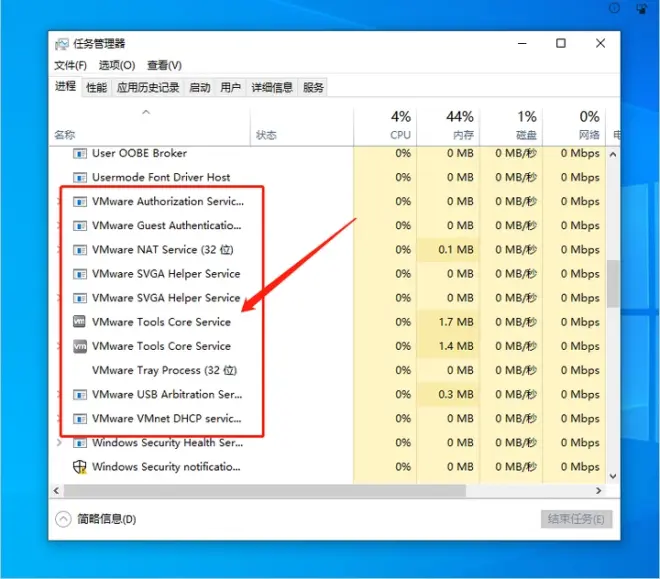The height and width of the screenshot is (579, 660).
Task: Select the 进程 tab
Action: [x=66, y=86]
